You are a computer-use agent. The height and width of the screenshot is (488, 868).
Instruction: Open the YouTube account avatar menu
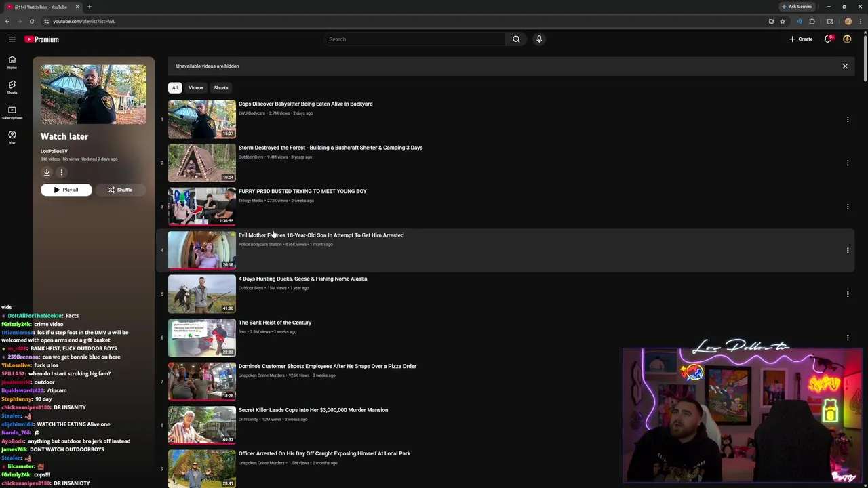847,39
